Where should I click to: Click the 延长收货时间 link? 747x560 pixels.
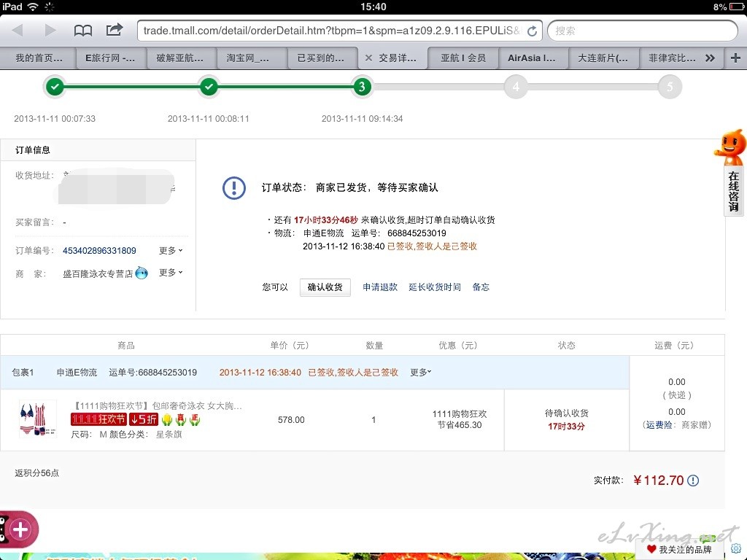[x=435, y=287]
